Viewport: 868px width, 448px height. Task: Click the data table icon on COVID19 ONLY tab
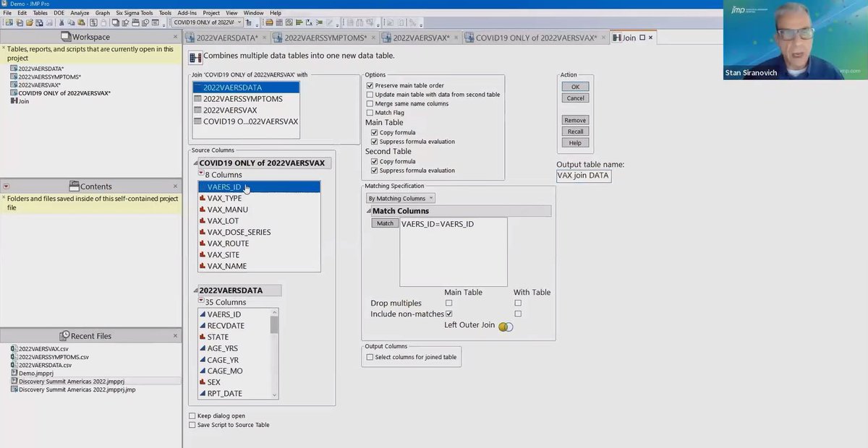(469, 38)
